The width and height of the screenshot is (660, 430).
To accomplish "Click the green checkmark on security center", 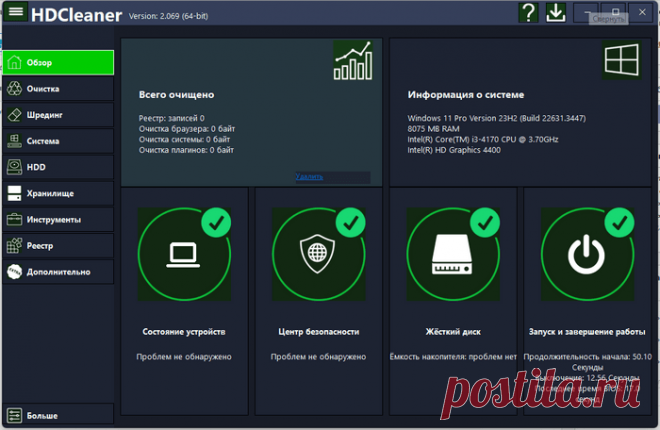I will pyautogui.click(x=351, y=223).
